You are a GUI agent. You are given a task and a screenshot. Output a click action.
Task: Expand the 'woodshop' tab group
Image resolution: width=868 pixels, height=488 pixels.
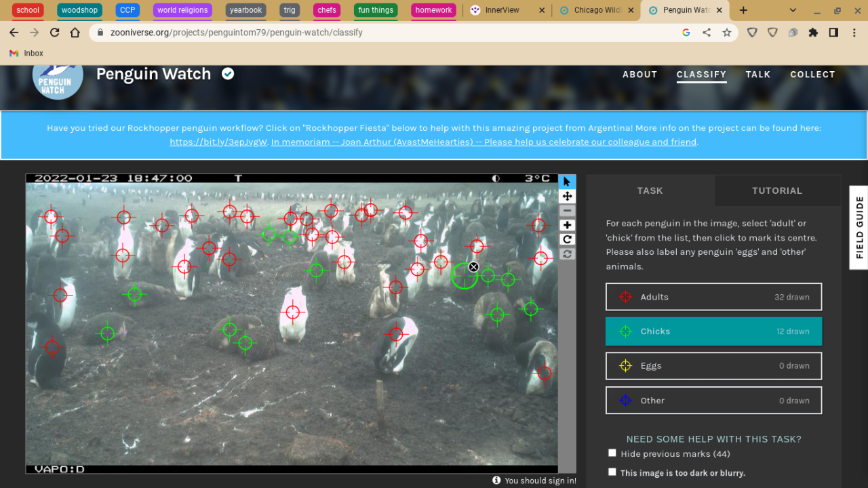click(x=80, y=10)
